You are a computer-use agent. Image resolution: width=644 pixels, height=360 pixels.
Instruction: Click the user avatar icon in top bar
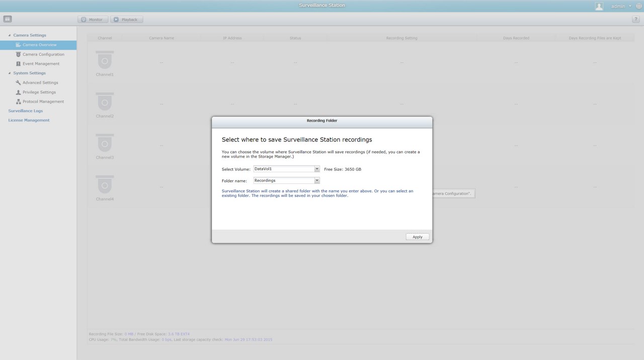599,6
